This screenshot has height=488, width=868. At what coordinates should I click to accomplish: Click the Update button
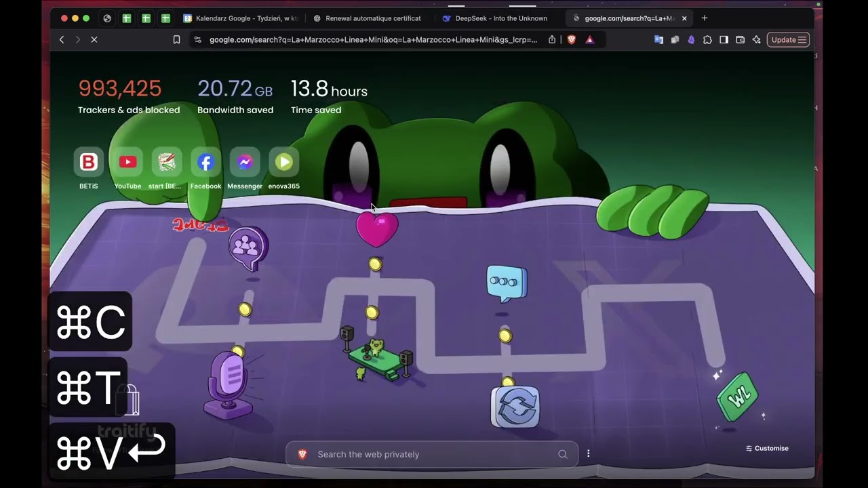788,40
